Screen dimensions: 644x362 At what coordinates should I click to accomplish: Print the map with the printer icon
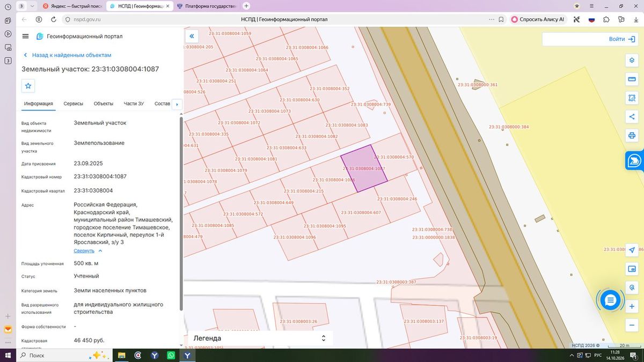[x=632, y=136]
